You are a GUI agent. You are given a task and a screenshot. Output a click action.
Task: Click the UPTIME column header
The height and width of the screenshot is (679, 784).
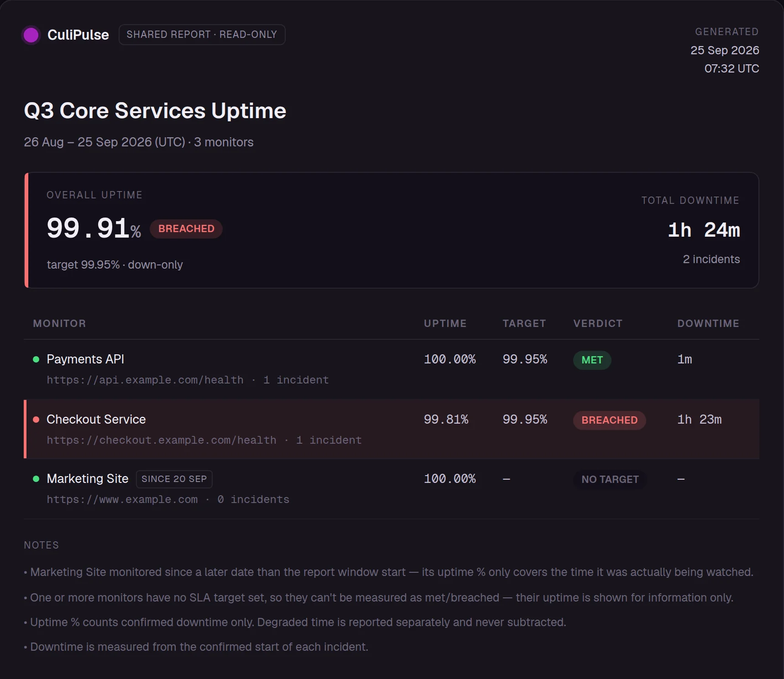click(x=445, y=323)
